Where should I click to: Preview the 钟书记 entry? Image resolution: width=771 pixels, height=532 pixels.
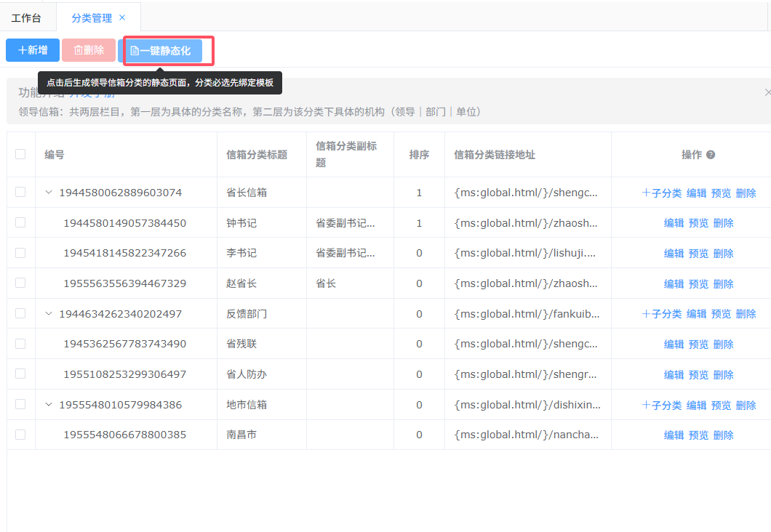tap(698, 223)
